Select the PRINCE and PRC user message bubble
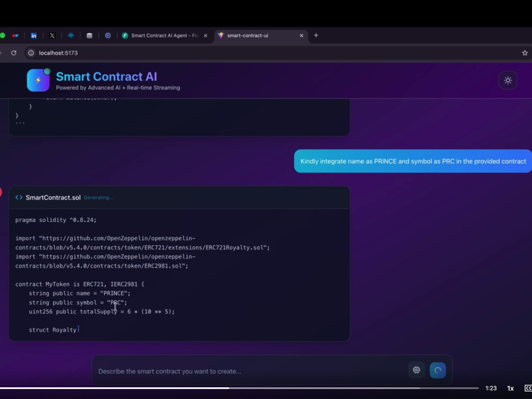The image size is (532, 399). coord(413,161)
